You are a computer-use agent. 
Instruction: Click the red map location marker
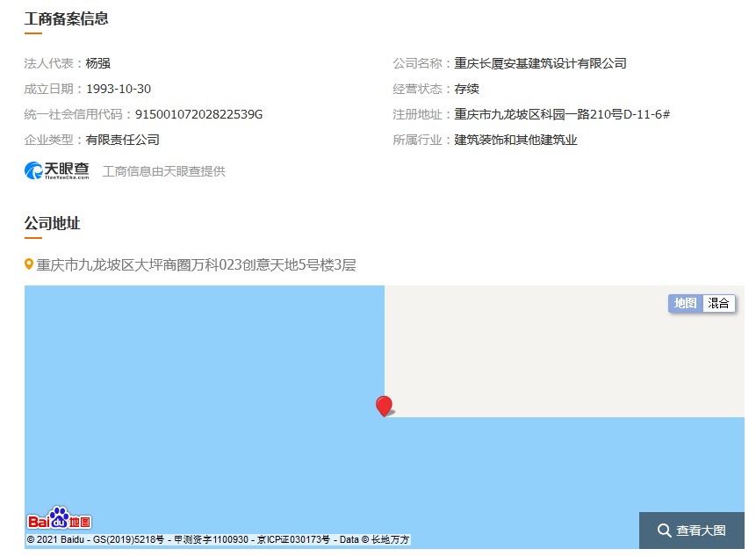tap(385, 406)
